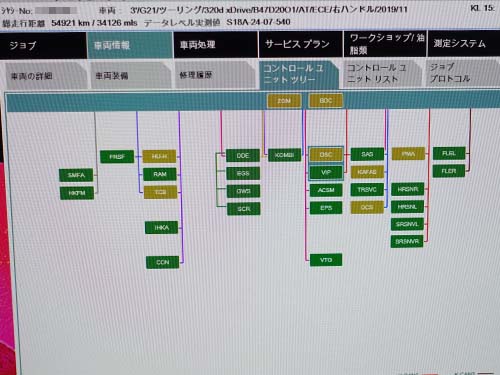Open the 車両装備 sub-tab
500x375 pixels.
[x=131, y=76]
